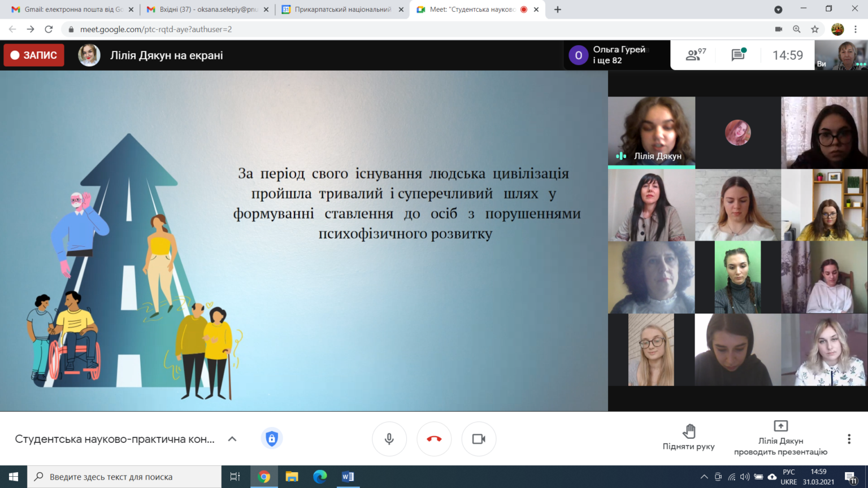This screenshot has width=868, height=488.
Task: Click Лілія Дякун проводить презентацію button
Action: pyautogui.click(x=780, y=438)
